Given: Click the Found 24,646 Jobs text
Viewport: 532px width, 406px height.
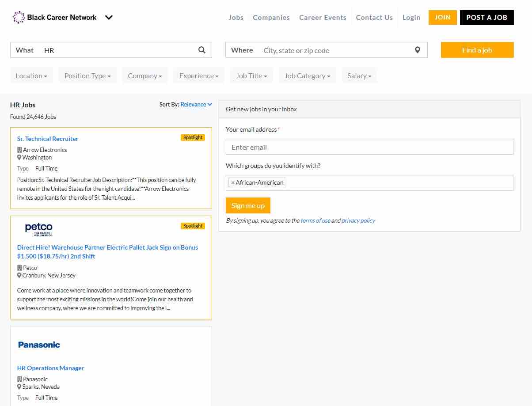Looking at the screenshot, I should tap(33, 117).
